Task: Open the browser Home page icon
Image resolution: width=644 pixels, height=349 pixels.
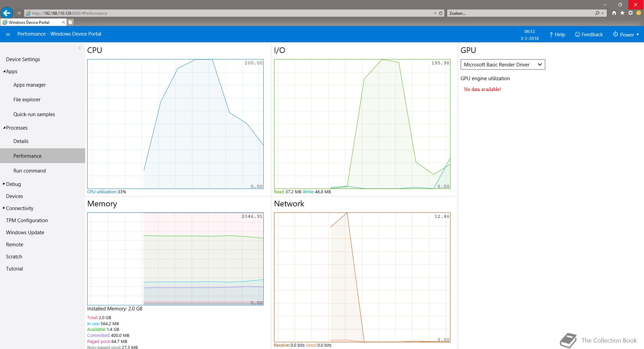Action: 614,13
